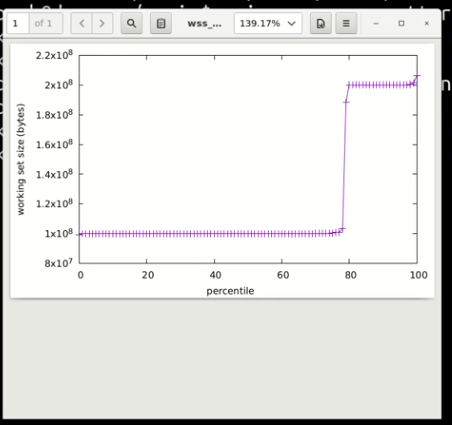The height and width of the screenshot is (425, 452).
Task: Click the isolated data point below 2x10^8
Action: (x=346, y=102)
